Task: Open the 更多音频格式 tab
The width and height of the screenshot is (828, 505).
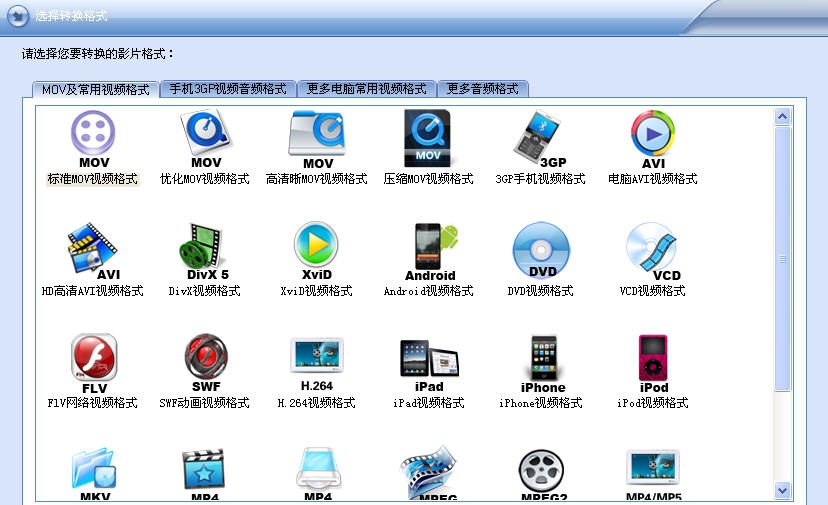Action: (x=483, y=89)
